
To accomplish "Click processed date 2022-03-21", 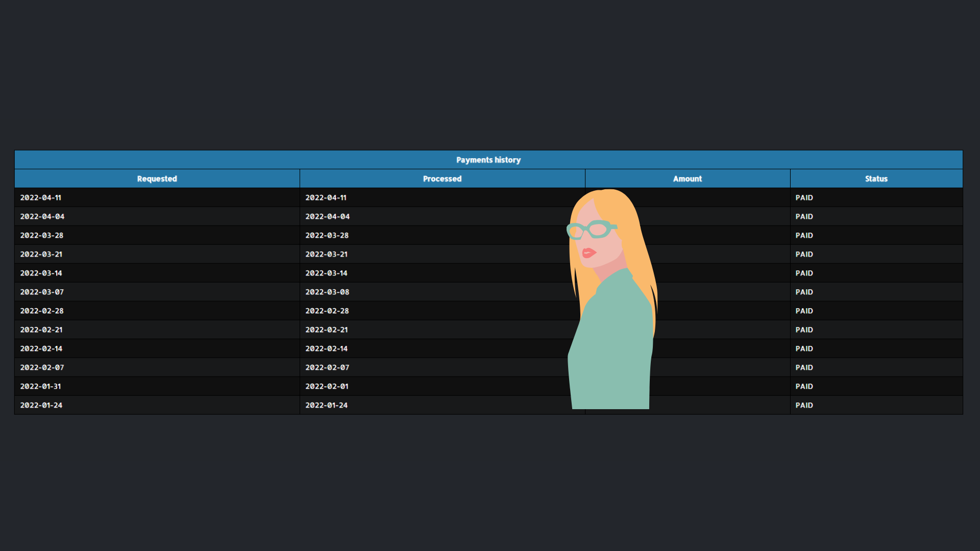I will [326, 254].
